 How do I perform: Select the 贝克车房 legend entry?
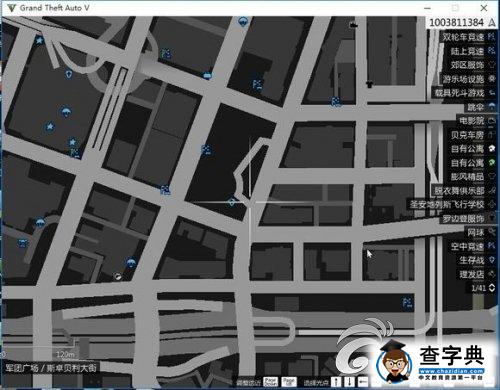[472, 135]
